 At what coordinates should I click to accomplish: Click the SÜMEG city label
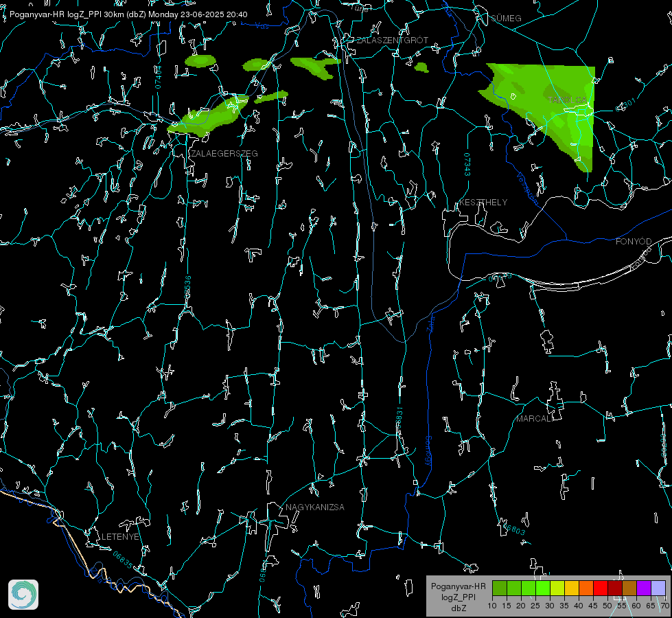pos(506,18)
